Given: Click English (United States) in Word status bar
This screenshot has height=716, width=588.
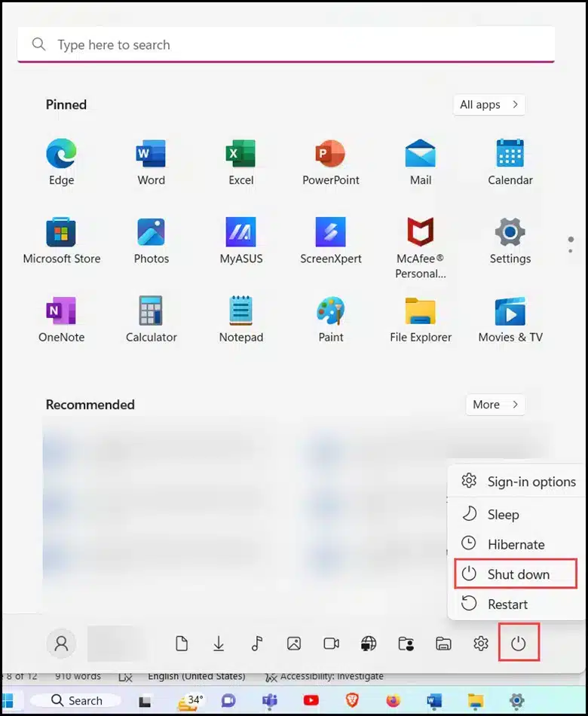Looking at the screenshot, I should pos(197,676).
